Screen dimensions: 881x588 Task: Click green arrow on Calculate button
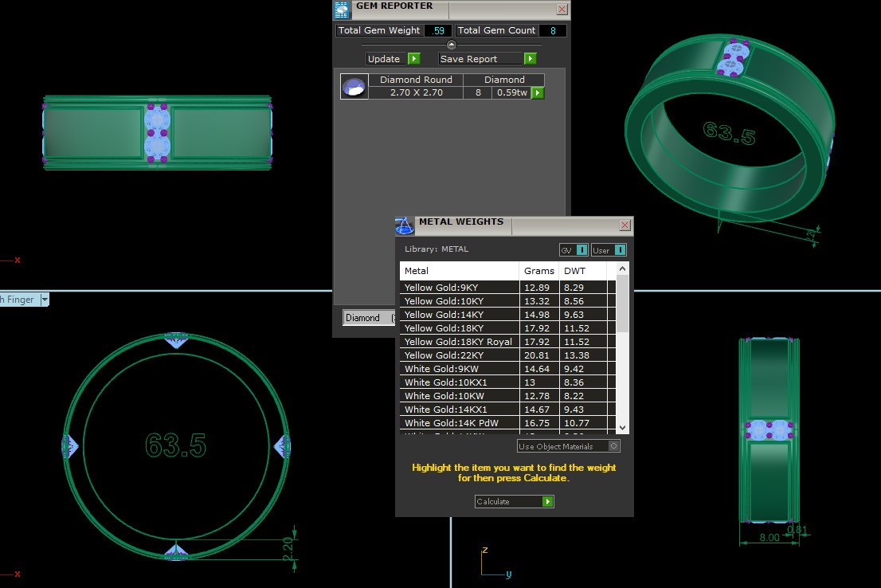[547, 502]
